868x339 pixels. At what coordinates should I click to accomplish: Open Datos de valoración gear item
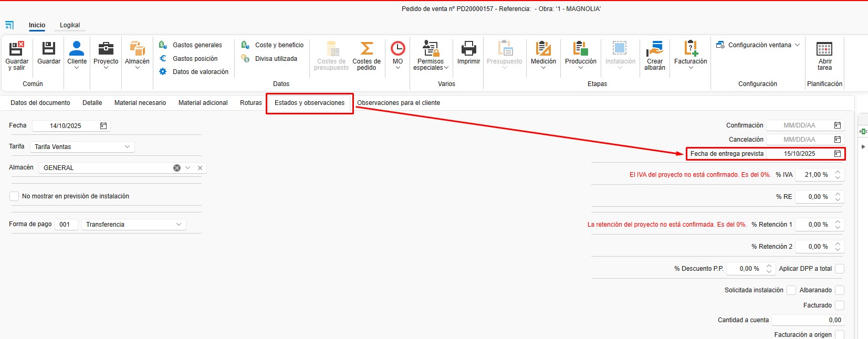click(x=200, y=72)
